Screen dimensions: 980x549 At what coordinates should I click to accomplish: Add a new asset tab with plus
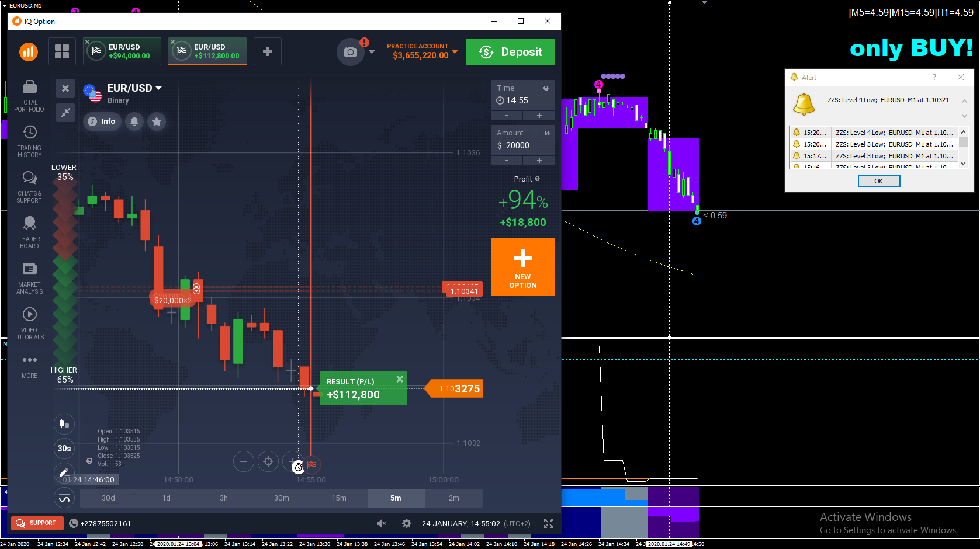(x=268, y=51)
